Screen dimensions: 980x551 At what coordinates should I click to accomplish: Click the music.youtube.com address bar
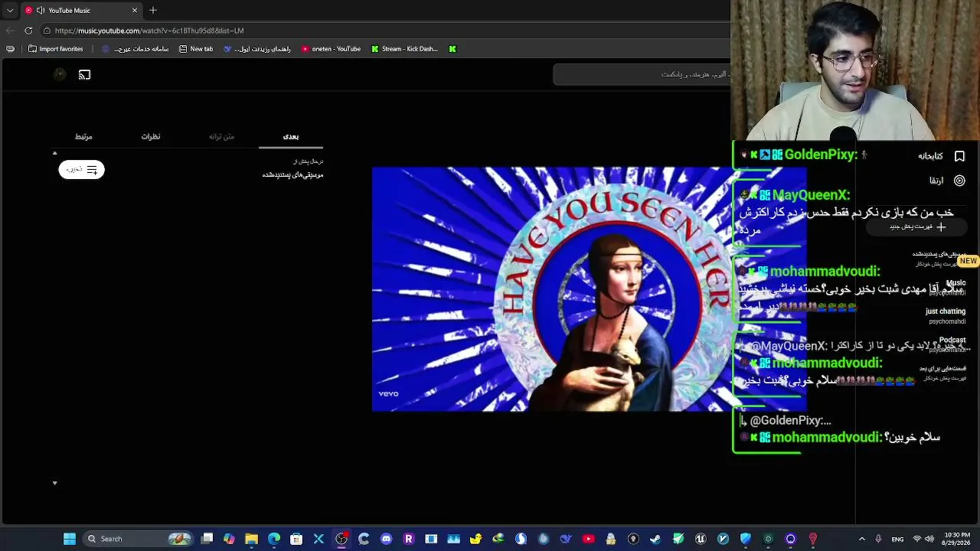pos(383,31)
